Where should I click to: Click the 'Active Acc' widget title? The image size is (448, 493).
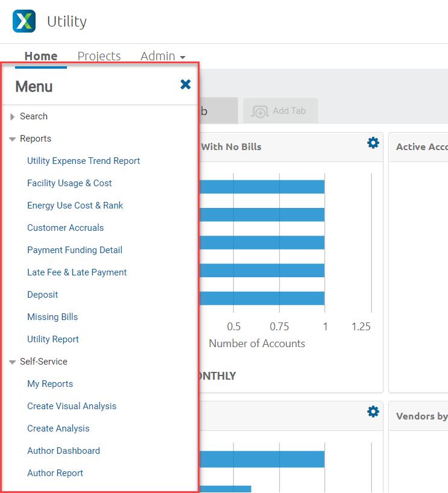421,147
